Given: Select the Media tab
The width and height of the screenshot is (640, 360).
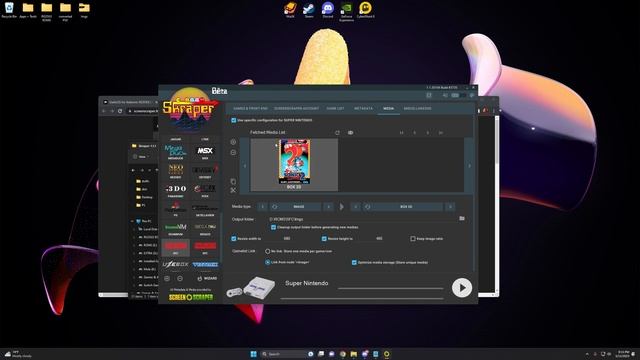Looking at the screenshot, I should 389,109.
